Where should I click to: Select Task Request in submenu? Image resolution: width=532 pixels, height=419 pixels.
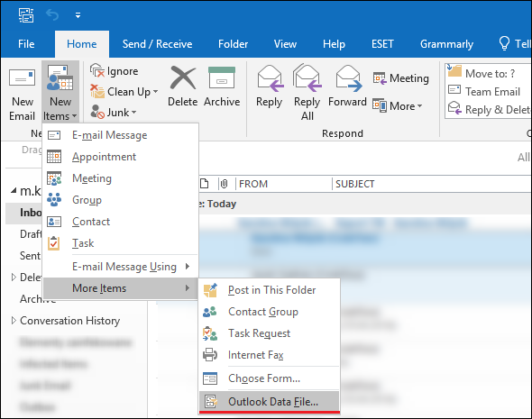[x=270, y=333]
